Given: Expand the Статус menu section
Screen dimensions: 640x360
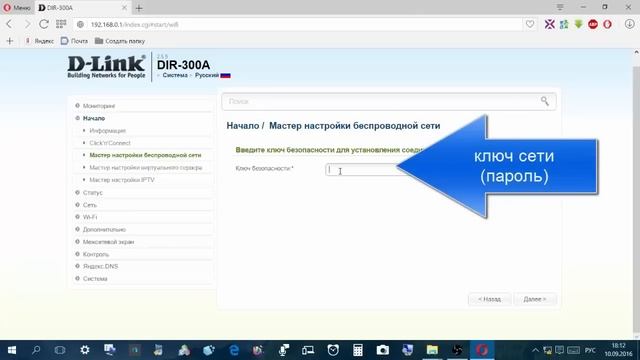Looking at the screenshot, I should tap(93, 192).
